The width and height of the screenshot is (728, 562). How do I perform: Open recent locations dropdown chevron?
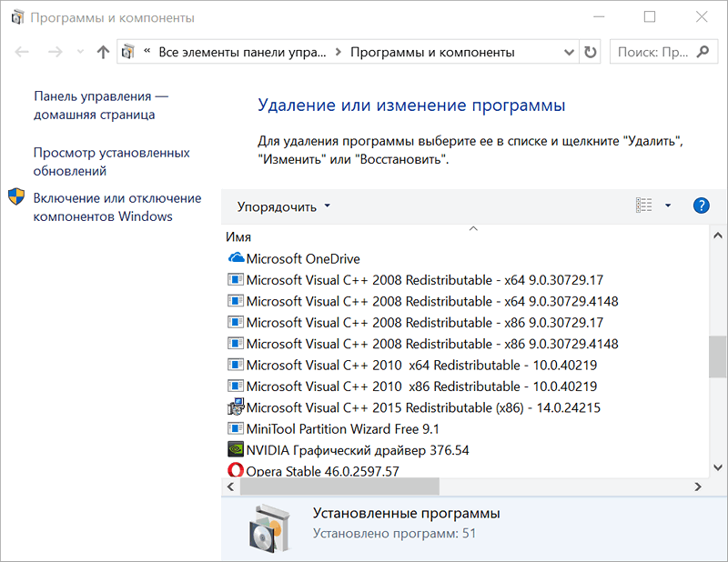coord(80,52)
